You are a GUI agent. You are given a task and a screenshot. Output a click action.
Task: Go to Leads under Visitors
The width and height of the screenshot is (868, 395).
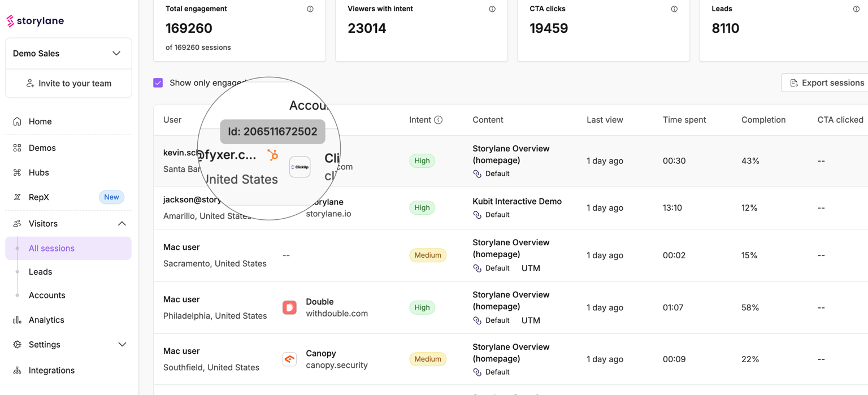pos(40,272)
